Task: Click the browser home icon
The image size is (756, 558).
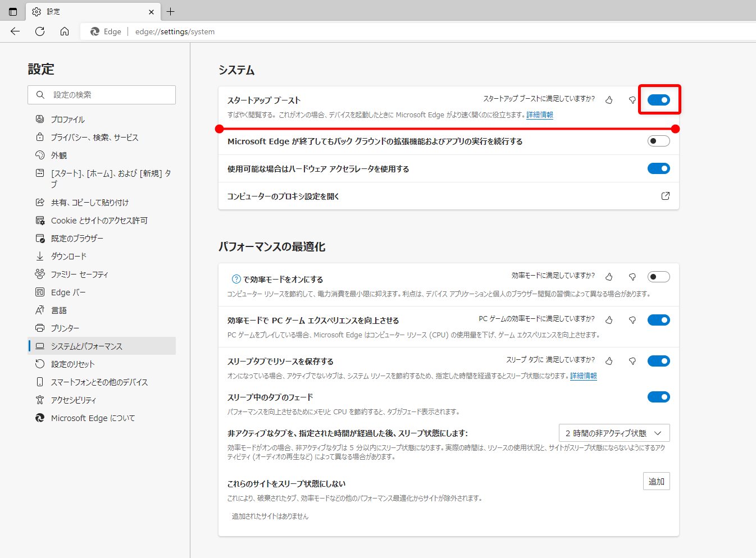Action: point(65,31)
